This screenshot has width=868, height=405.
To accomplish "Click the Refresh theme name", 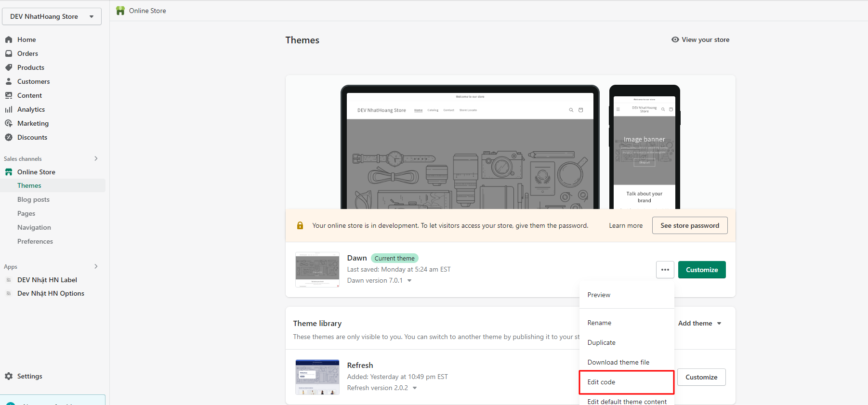I will 360,365.
